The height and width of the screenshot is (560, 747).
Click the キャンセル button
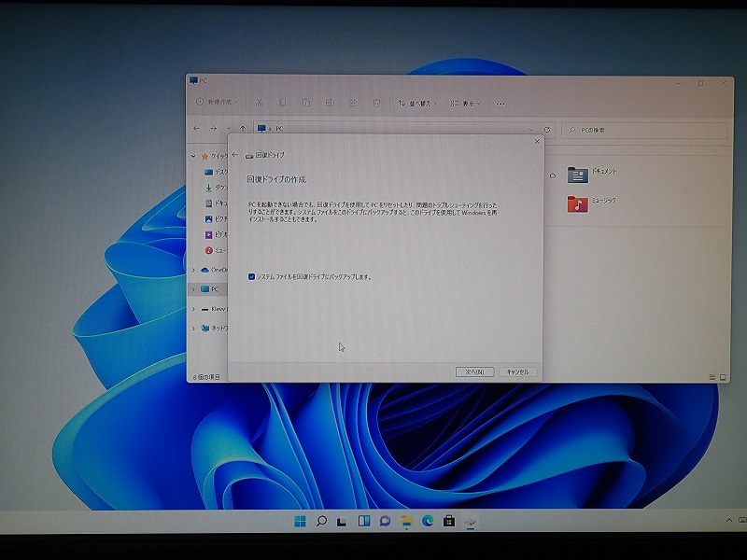click(x=517, y=371)
